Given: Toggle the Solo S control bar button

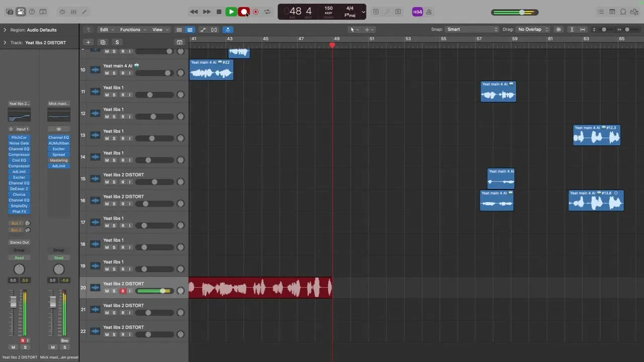Looking at the screenshot, I should tap(398, 12).
